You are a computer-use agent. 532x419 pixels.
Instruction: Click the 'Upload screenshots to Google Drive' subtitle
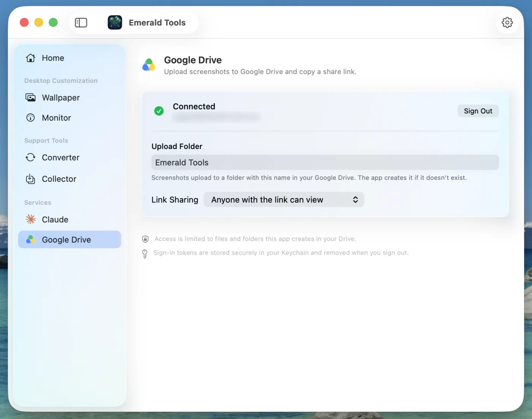[260, 71]
